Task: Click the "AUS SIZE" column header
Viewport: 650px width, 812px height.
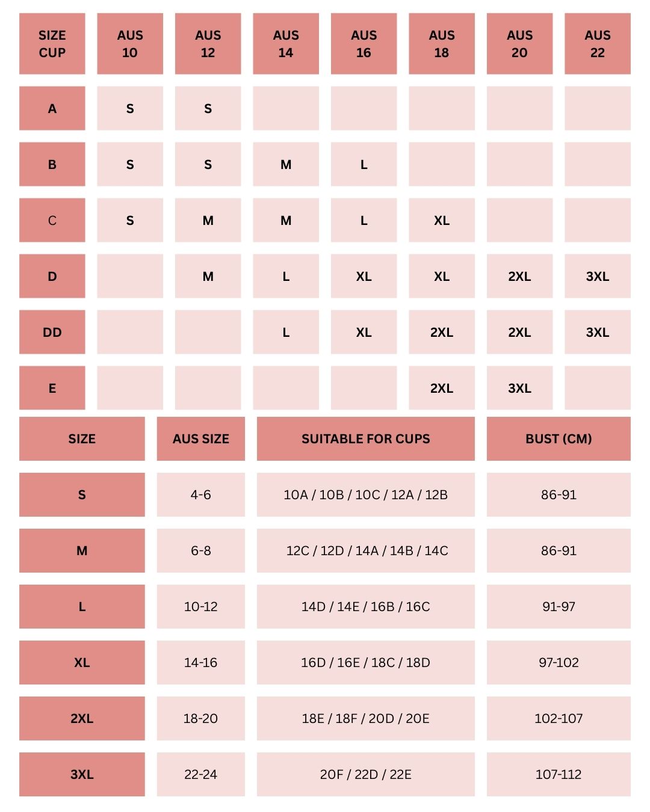Action: click(200, 438)
